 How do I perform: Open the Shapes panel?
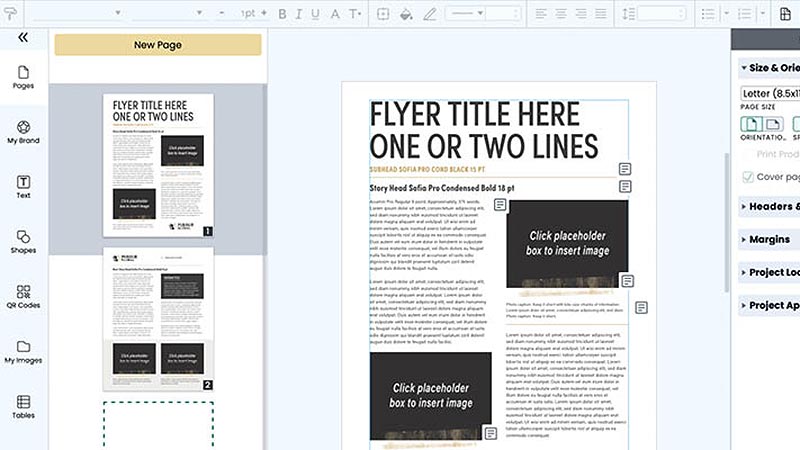click(x=23, y=242)
